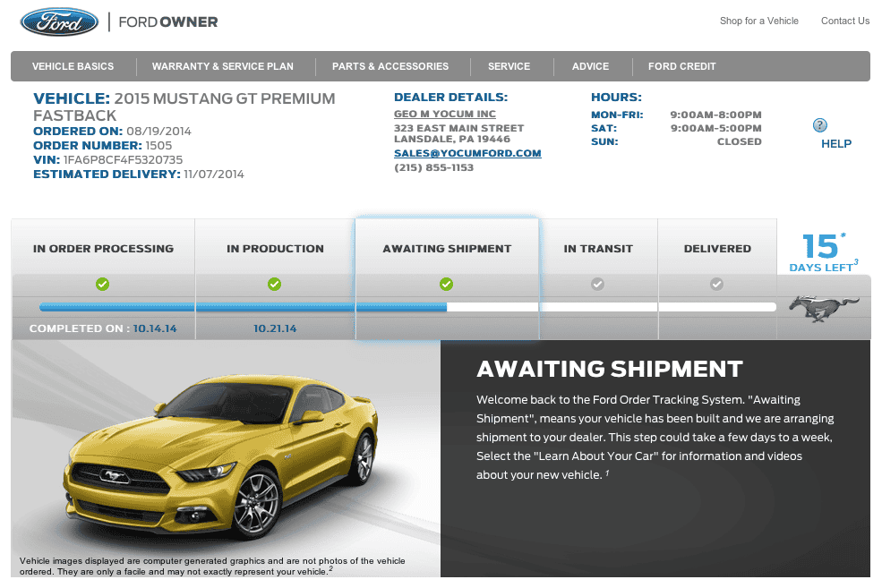The image size is (882, 588).
Task: Click the VIN 1FA6P8CF4F5320735
Action: click(x=123, y=160)
